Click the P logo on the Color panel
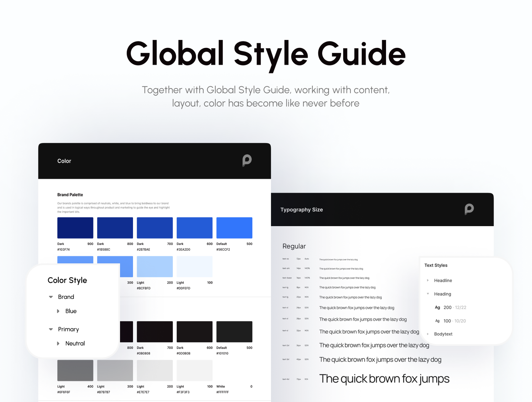 pos(247,161)
